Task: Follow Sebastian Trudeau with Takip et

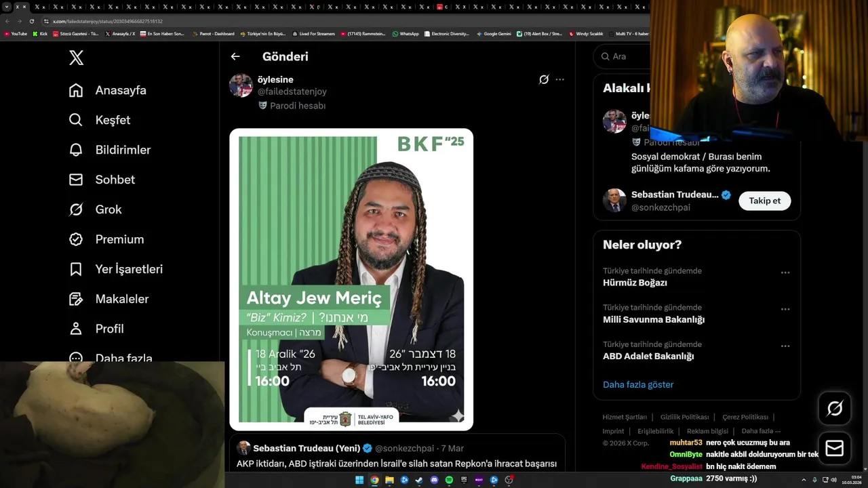Action: (x=765, y=201)
